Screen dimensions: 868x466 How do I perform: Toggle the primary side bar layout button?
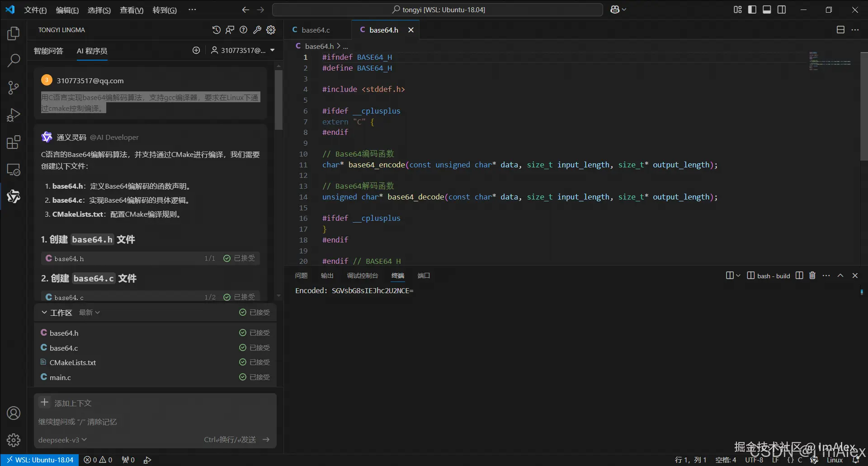(x=752, y=10)
